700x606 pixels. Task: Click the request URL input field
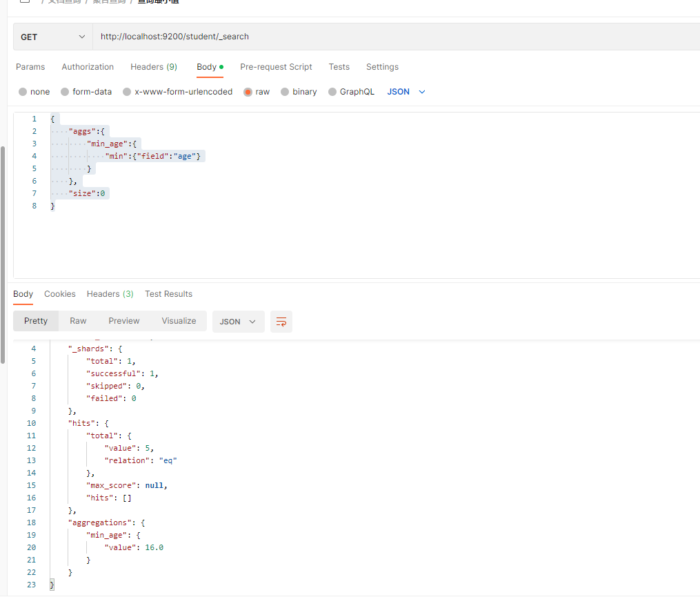coord(397,37)
